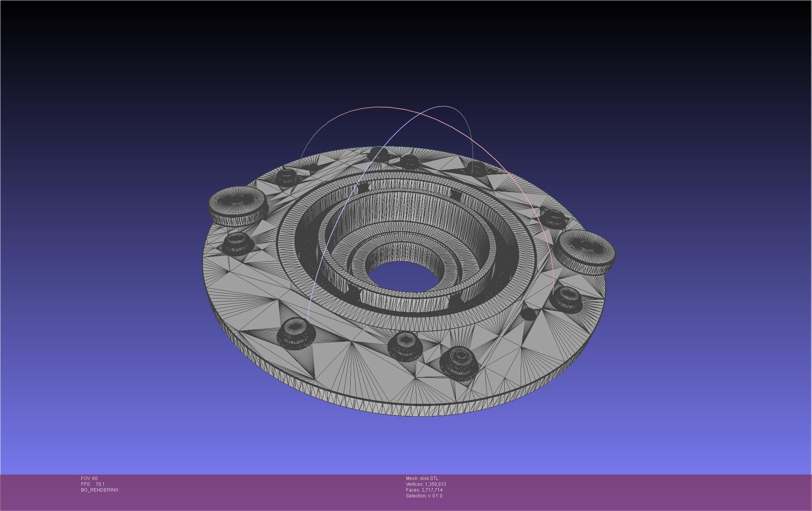Select the small screw at the flange's lower-left

point(296,332)
